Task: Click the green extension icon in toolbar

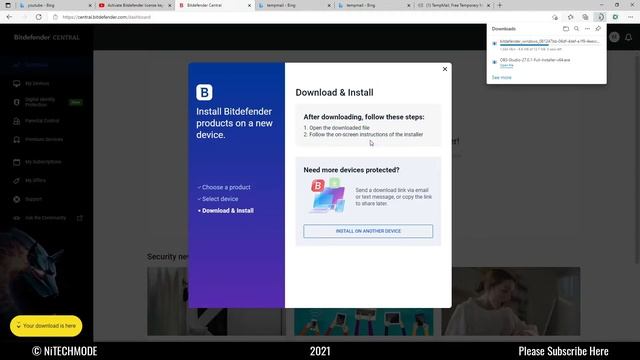Action: [x=615, y=17]
